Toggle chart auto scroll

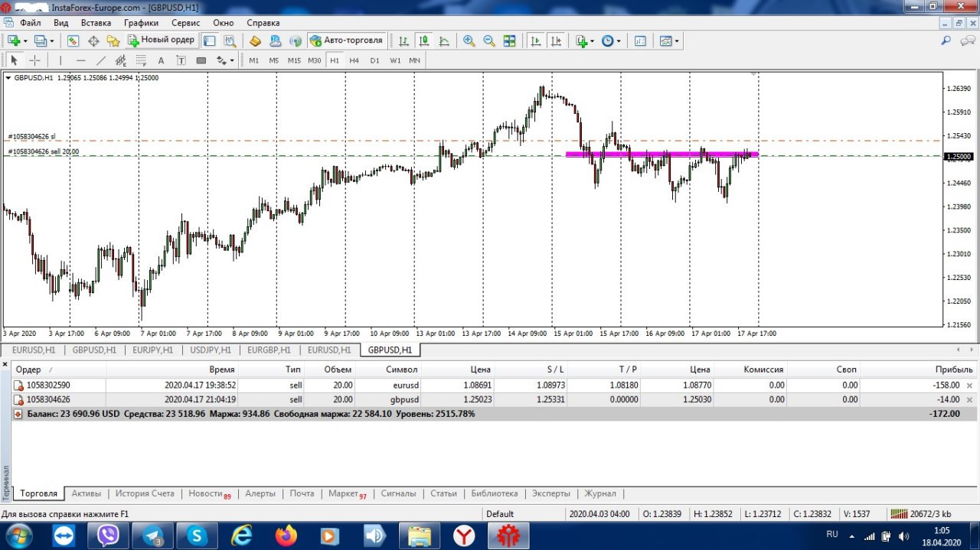536,41
